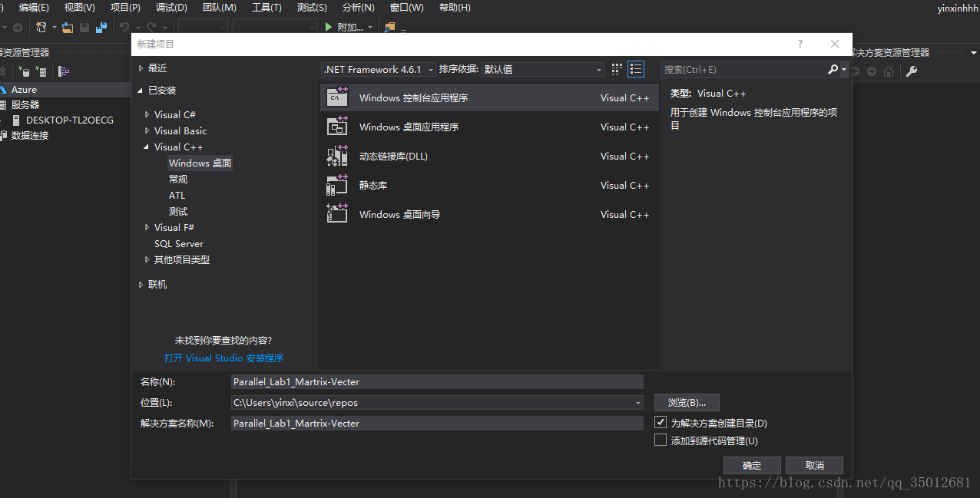Click the yinxinhhh account name
Viewport: 980px width, 498px height.
(x=958, y=8)
